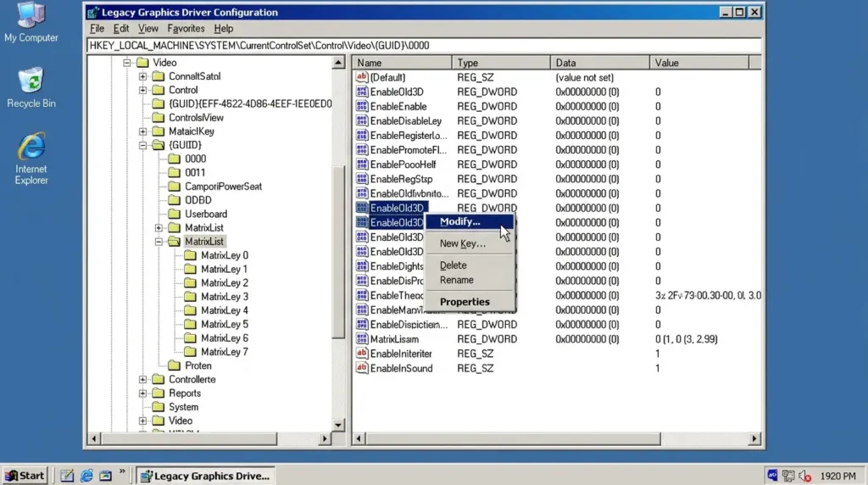Click the network tray icon
This screenshot has width=868, height=485.
coord(788,476)
